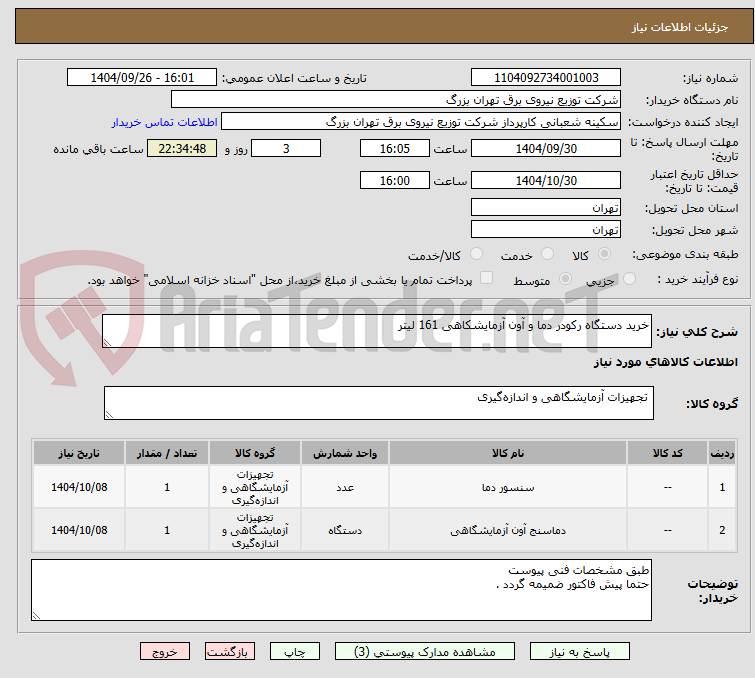Screen dimensions: 755x678
Task: Click the تعداد / مقدار column header
Action: pyautogui.click(x=167, y=453)
